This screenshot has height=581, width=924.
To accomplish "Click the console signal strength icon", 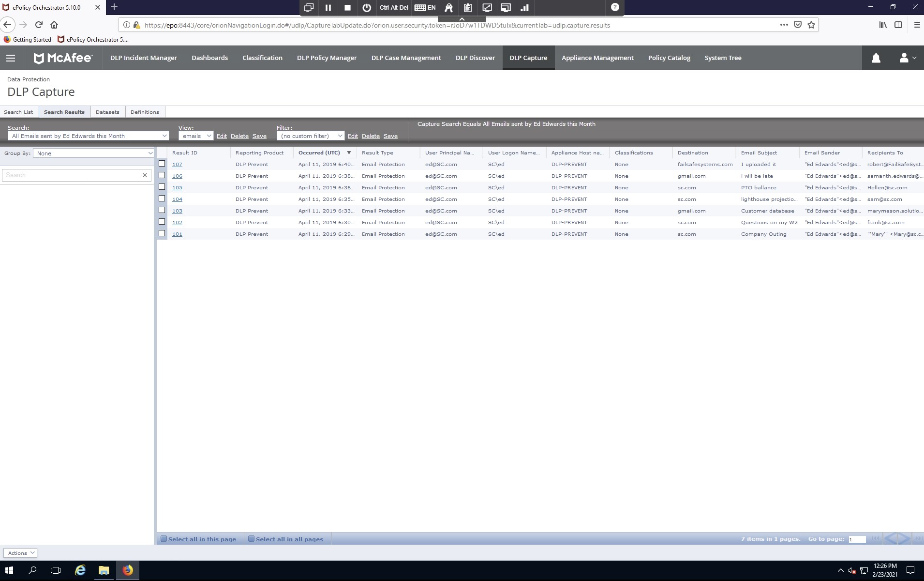I will point(525,8).
